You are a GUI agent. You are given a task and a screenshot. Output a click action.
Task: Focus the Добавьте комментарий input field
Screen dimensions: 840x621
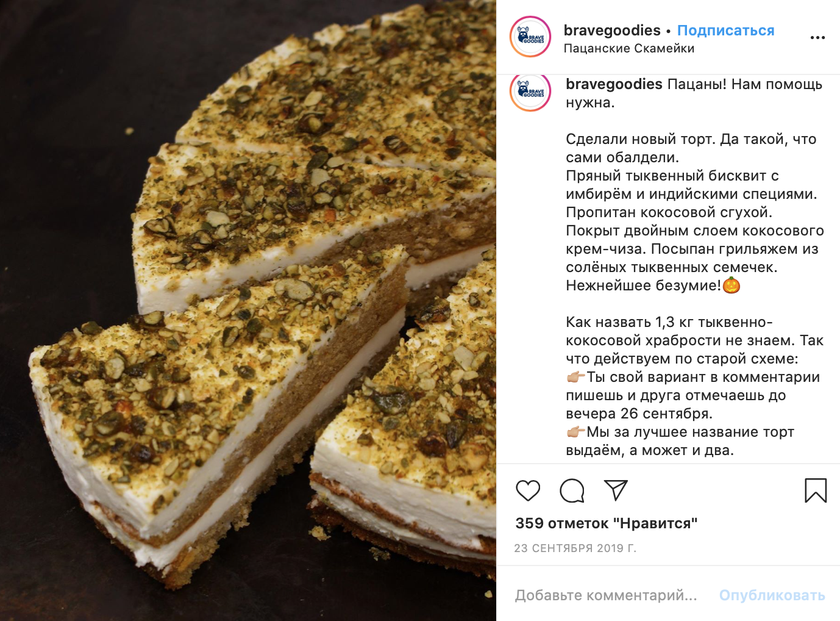coord(606,595)
